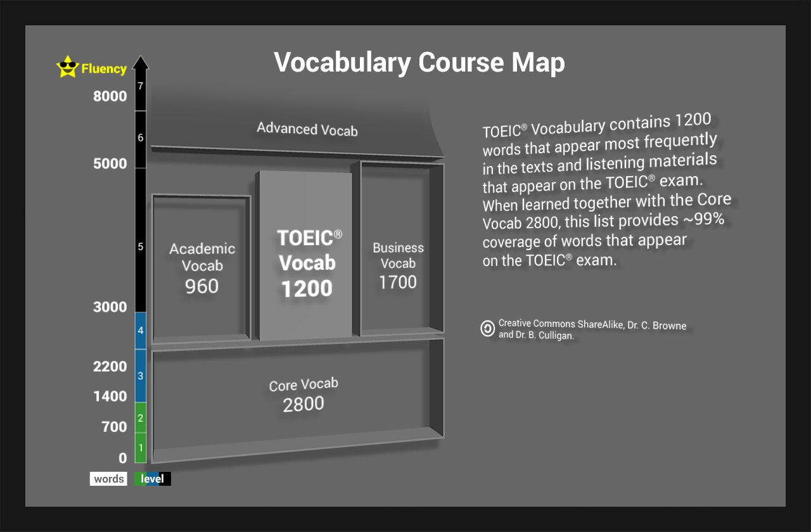Click level 3 blue segment on the level bar

tap(141, 376)
